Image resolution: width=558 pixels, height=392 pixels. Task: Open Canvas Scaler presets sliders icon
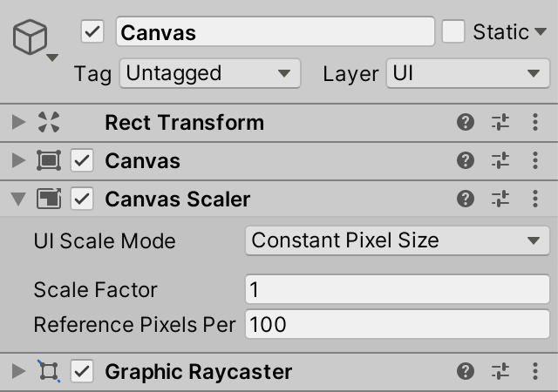pyautogui.click(x=500, y=199)
